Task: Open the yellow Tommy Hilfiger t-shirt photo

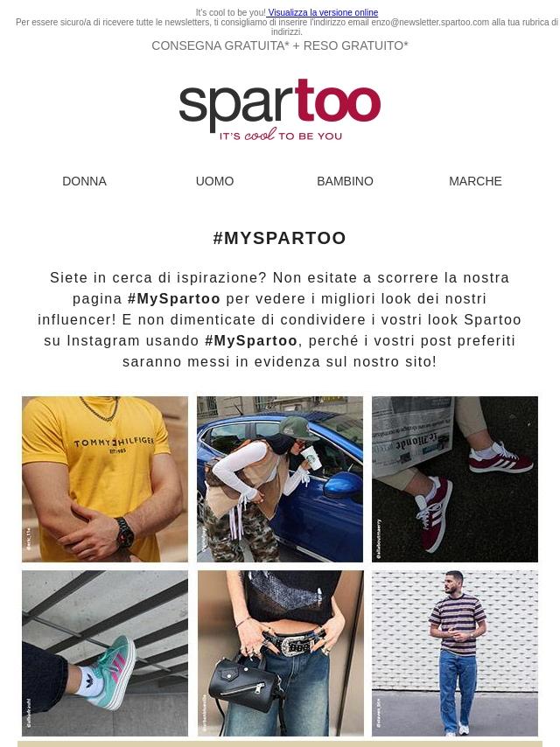Action: coord(105,478)
